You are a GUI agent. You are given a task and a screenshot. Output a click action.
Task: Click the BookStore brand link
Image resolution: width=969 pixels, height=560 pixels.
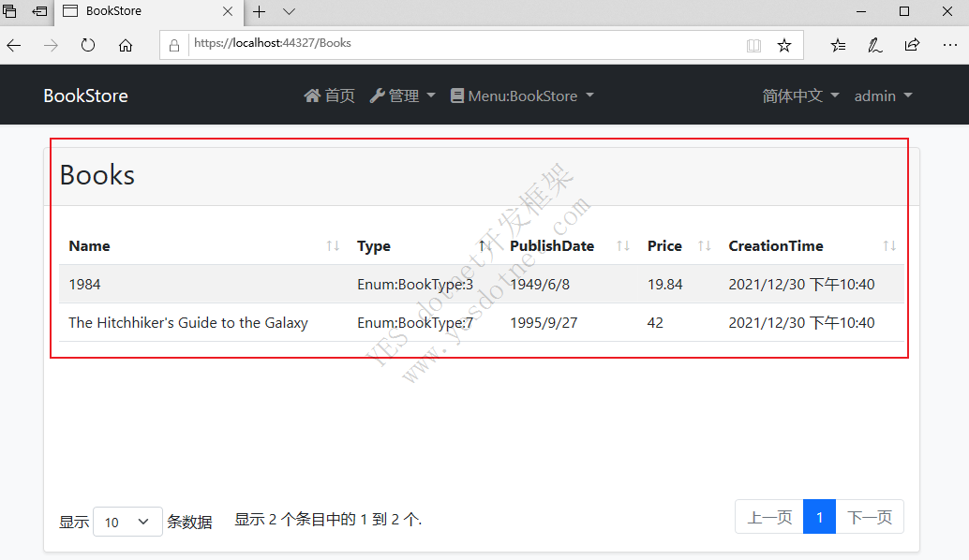tap(86, 96)
